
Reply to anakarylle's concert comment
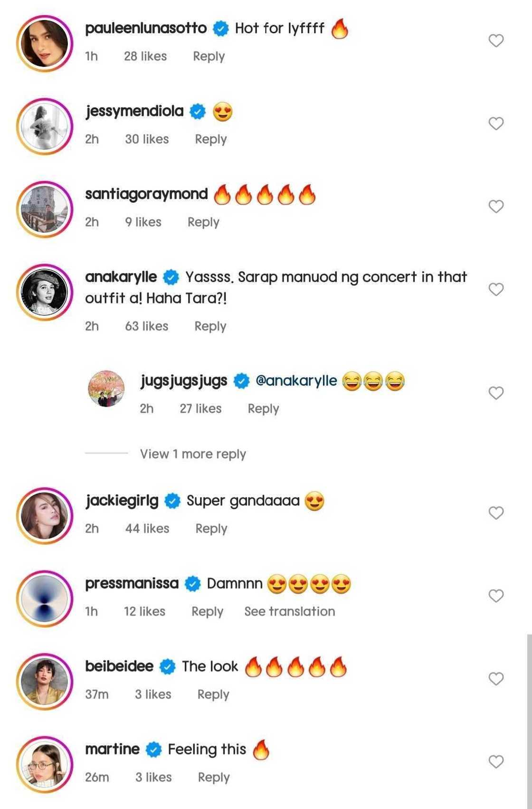[x=210, y=326]
